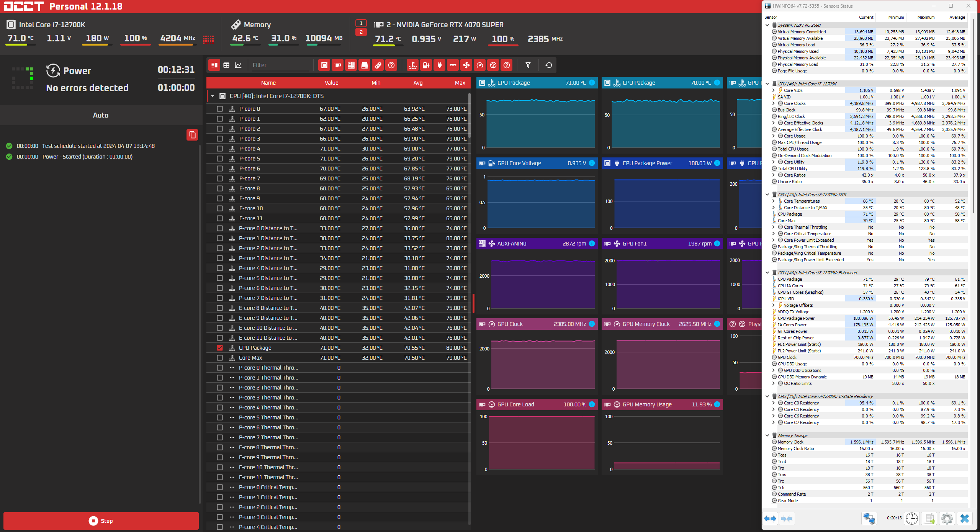980x532 pixels.
Task: Check the E-core 8 temperature checkbox
Action: pyautogui.click(x=220, y=188)
